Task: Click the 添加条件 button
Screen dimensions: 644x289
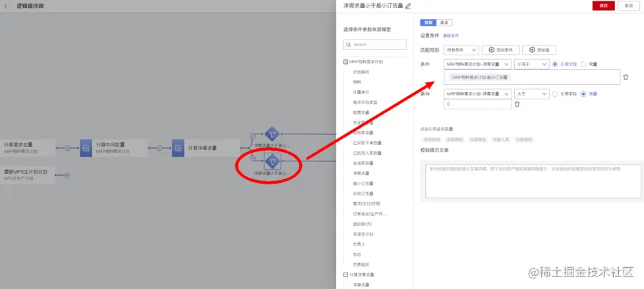Action: pos(501,50)
